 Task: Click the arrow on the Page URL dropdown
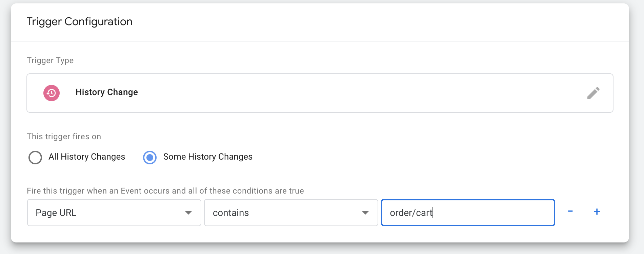pos(188,213)
